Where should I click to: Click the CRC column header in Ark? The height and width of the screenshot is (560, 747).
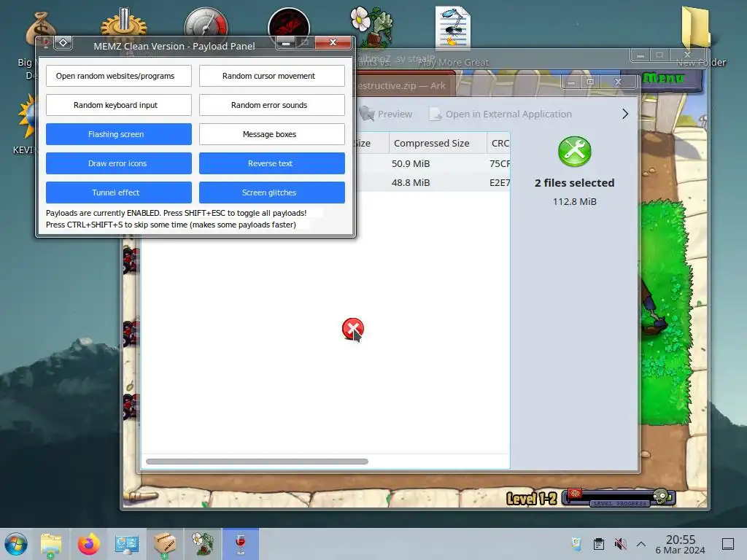(499, 144)
